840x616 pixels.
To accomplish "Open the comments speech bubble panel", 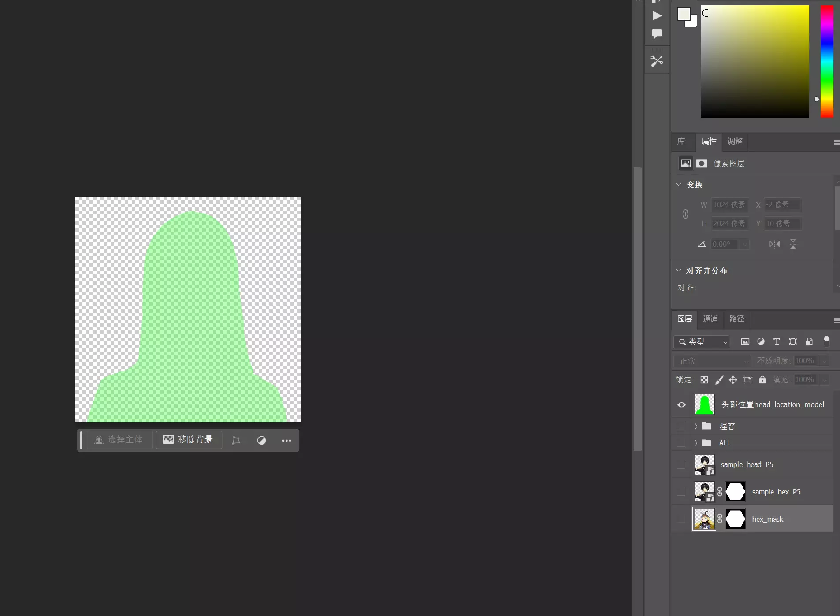I will (x=657, y=34).
